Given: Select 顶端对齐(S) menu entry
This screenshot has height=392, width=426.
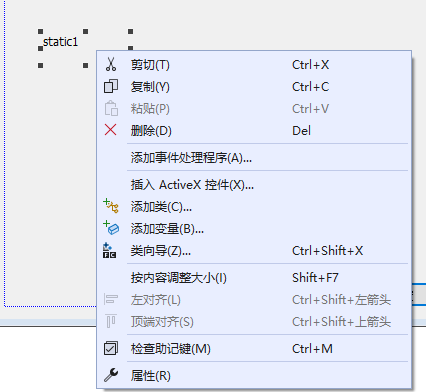Looking at the screenshot, I should click(254, 322).
